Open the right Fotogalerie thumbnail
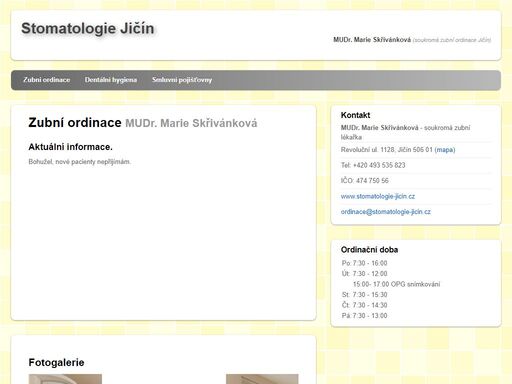 (x=262, y=379)
